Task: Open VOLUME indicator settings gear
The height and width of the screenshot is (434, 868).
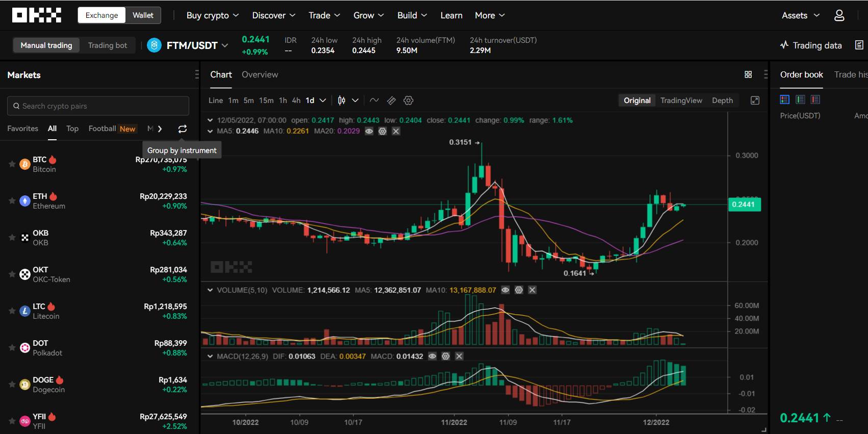Action: point(519,290)
